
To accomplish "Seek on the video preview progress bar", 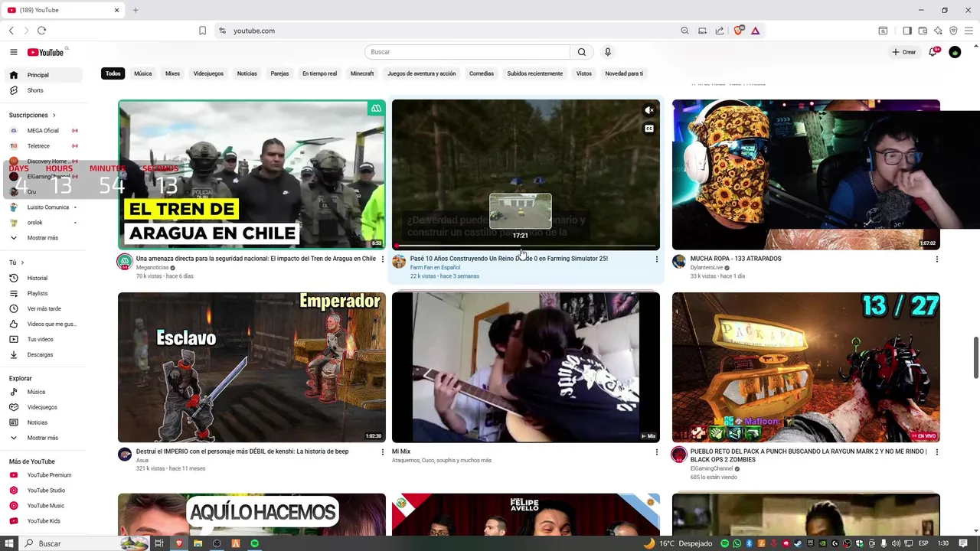I will pyautogui.click(x=525, y=246).
